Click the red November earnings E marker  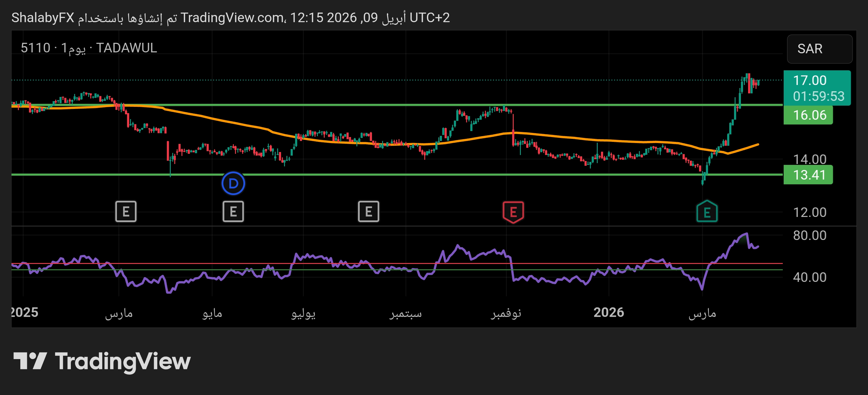pyautogui.click(x=513, y=212)
